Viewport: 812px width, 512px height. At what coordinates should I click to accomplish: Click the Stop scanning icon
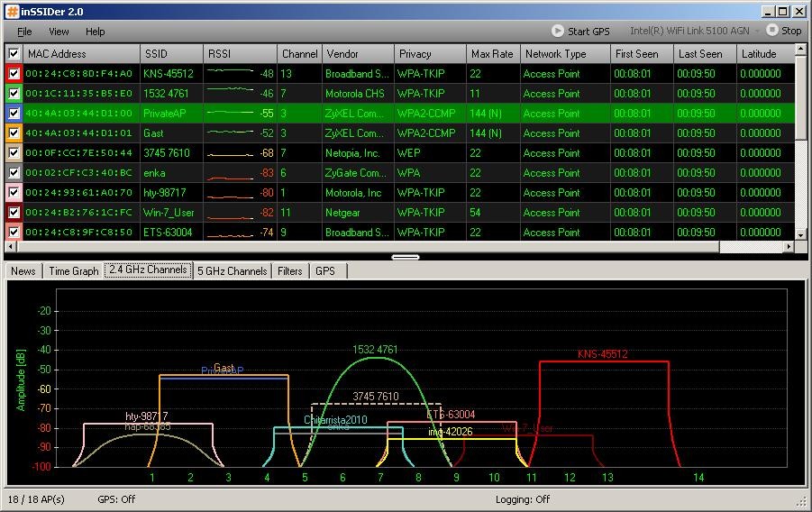[771, 31]
